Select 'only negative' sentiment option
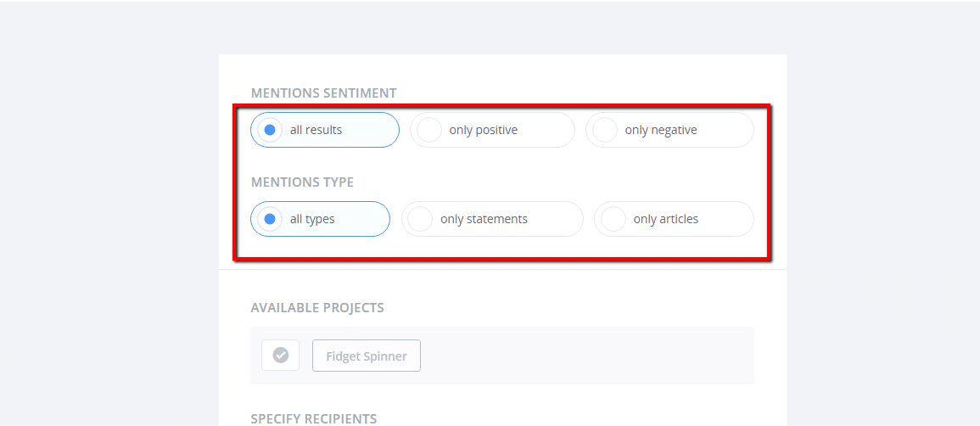Viewport: 980px width, 426px height. pyautogui.click(x=669, y=130)
